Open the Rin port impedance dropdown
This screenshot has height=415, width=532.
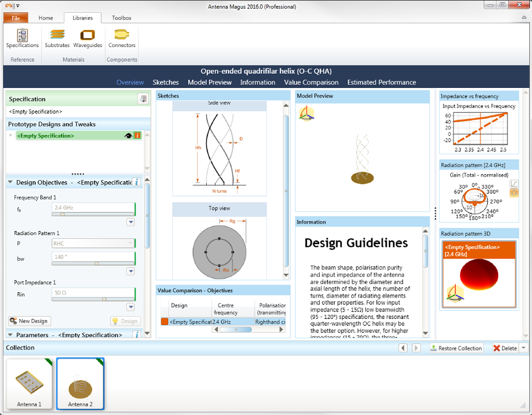point(131,307)
